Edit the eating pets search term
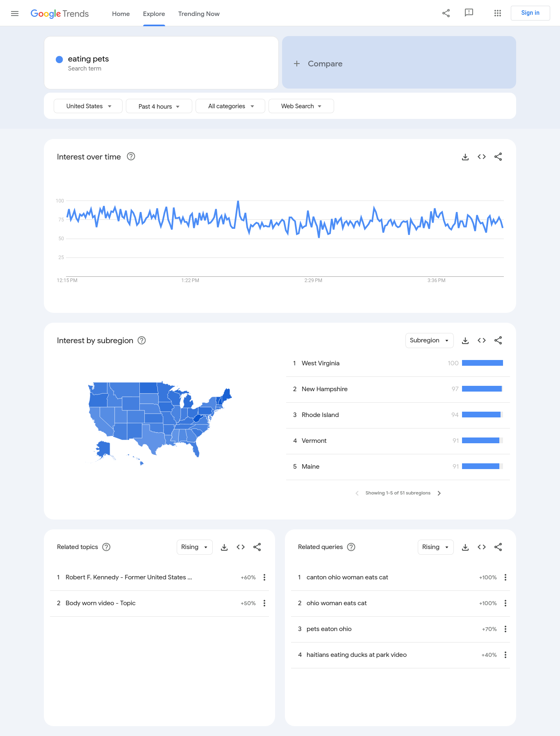Viewport: 560px width, 736px height. (x=161, y=63)
